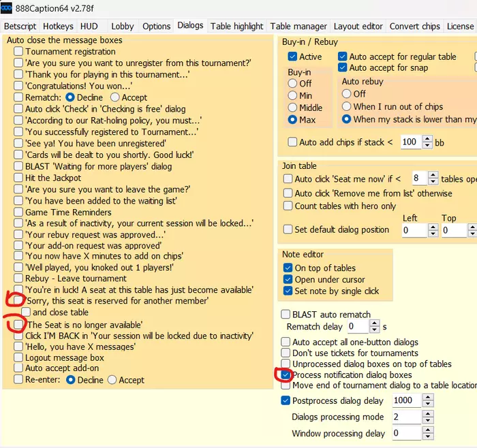
Task: Check 'Sorry, this seat is reserved' option
Action: [x=18, y=300]
